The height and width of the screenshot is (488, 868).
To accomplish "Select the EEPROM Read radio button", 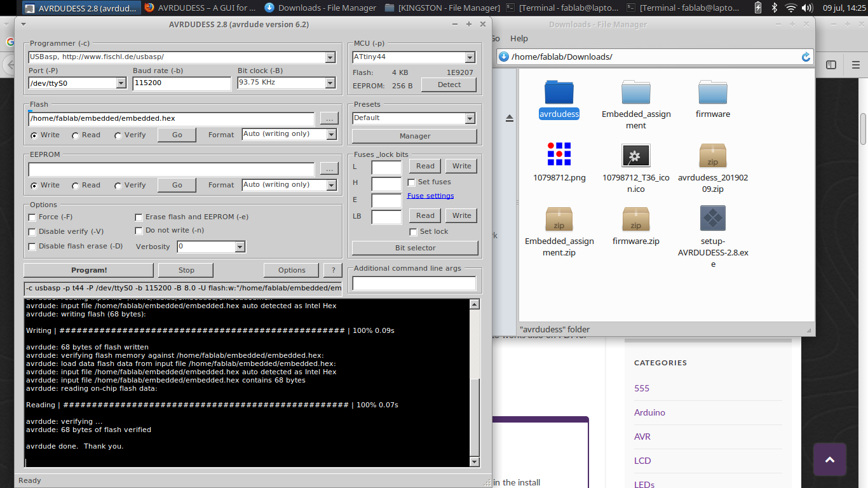I will point(76,186).
